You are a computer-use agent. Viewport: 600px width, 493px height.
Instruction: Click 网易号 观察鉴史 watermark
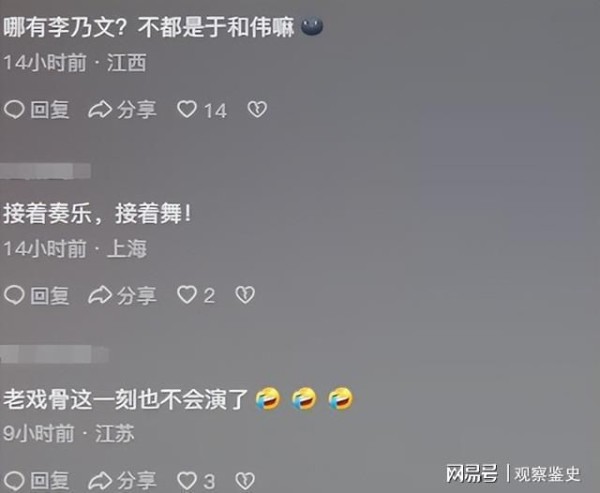coord(513,474)
